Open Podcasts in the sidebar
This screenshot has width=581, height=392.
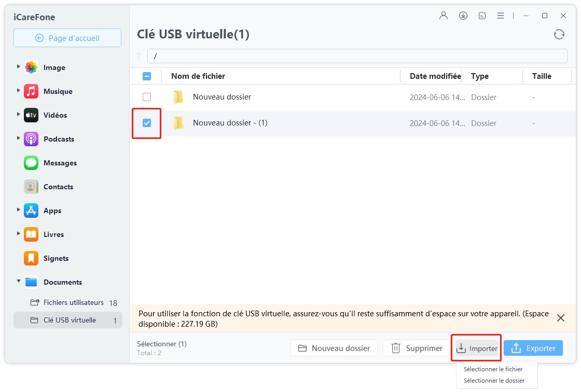click(31, 139)
